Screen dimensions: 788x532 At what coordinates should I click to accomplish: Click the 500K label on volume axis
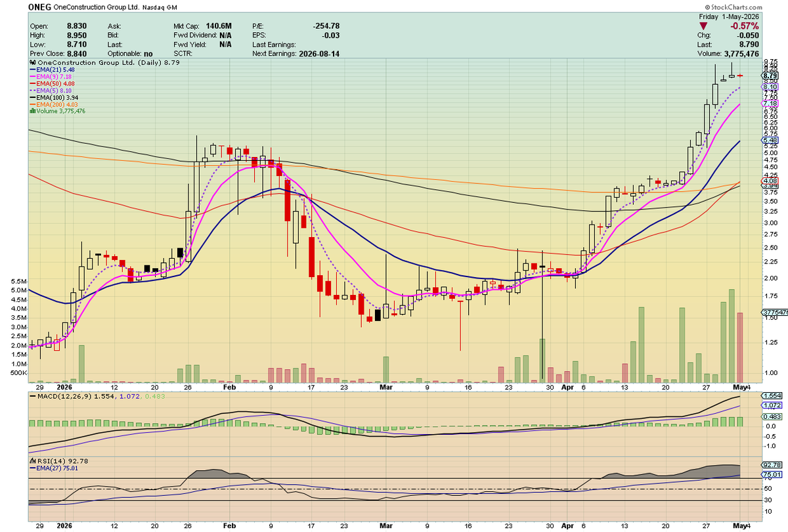pyautogui.click(x=18, y=373)
